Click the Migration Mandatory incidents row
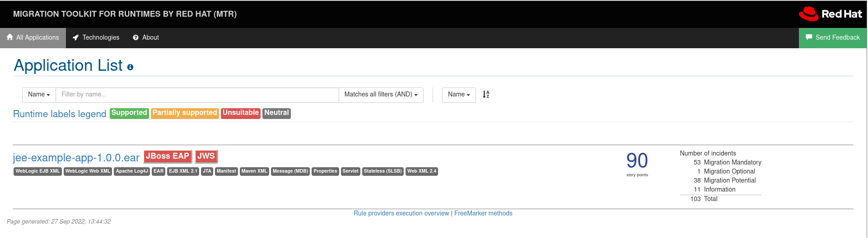Screen dimensions: 868x238 click(x=721, y=162)
